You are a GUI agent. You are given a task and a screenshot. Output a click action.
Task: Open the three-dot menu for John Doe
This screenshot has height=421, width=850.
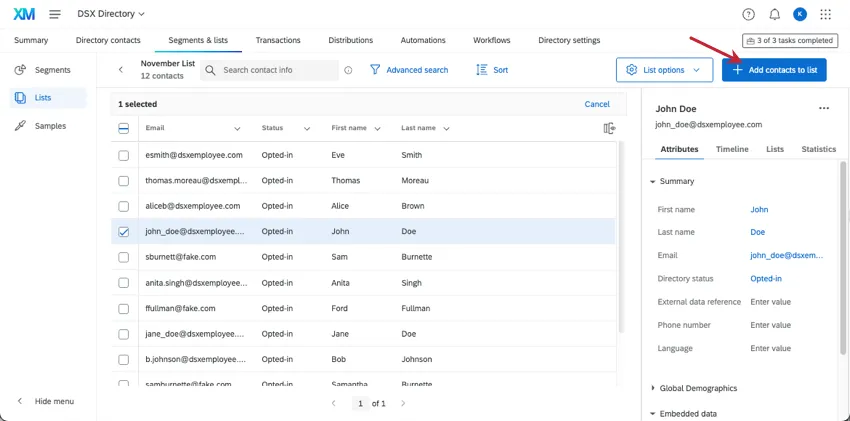tap(824, 108)
